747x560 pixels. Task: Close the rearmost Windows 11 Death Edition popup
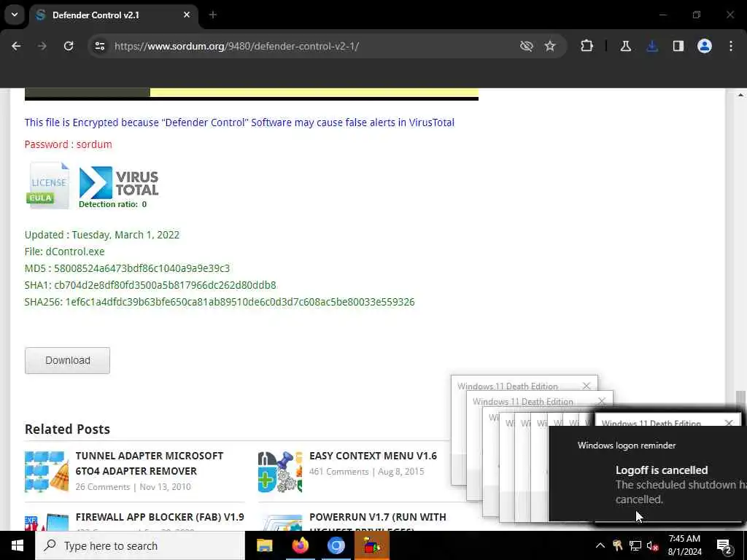click(x=587, y=386)
